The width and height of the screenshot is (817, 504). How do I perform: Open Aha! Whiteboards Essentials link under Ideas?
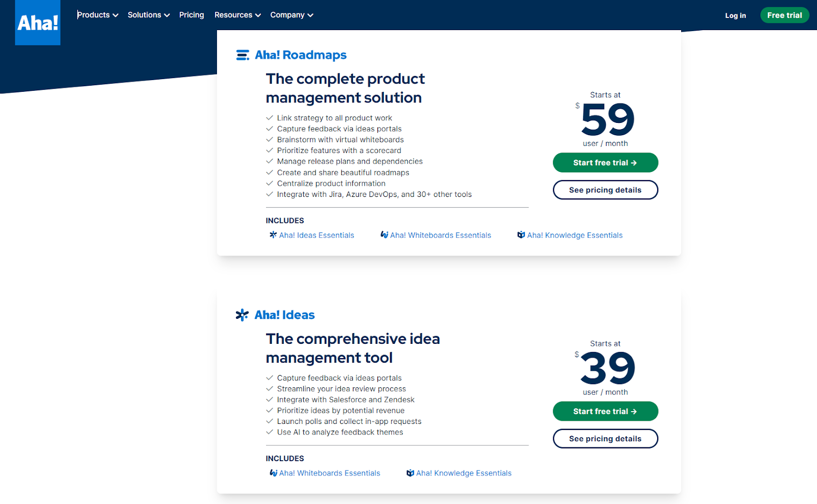click(x=330, y=473)
